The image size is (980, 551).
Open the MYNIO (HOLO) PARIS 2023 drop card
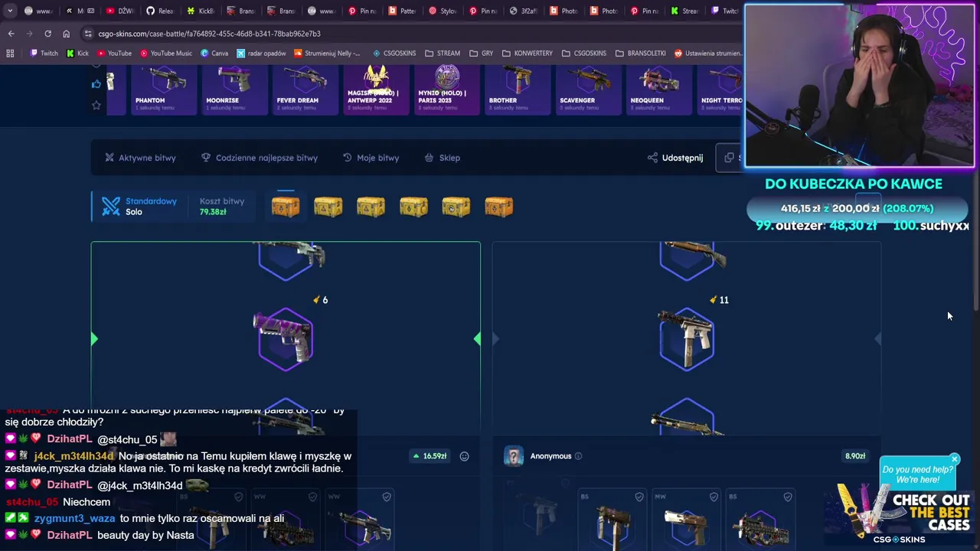446,90
